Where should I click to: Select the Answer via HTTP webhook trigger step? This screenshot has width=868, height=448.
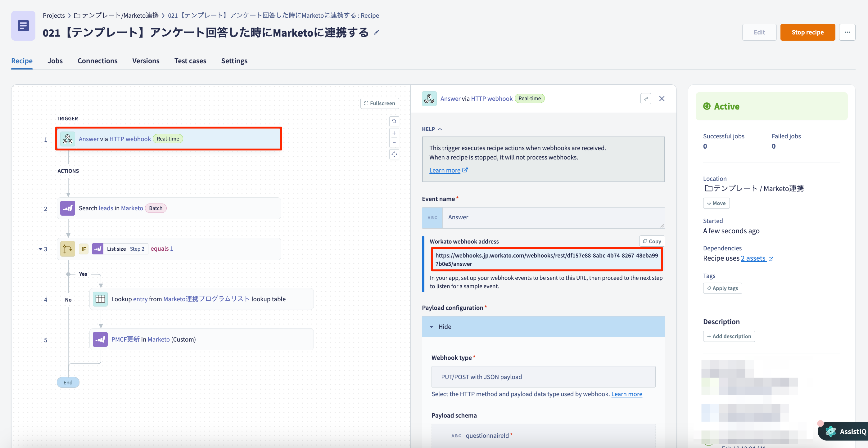[169, 139]
